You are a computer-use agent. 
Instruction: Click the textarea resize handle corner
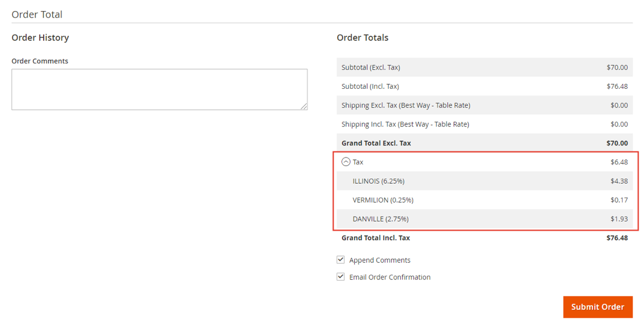click(304, 106)
